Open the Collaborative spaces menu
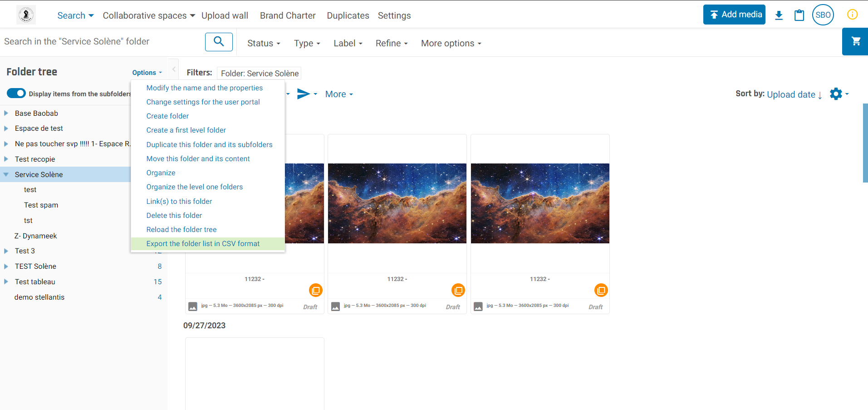The height and width of the screenshot is (410, 868). point(149,15)
